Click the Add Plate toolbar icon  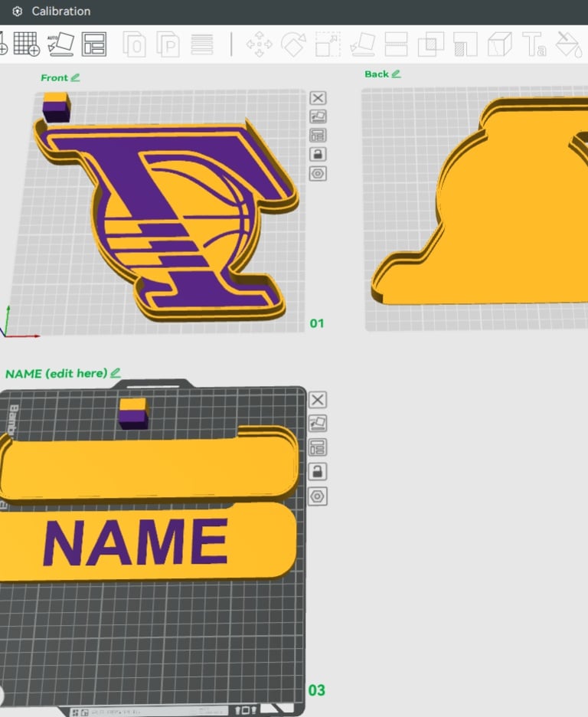[27, 44]
